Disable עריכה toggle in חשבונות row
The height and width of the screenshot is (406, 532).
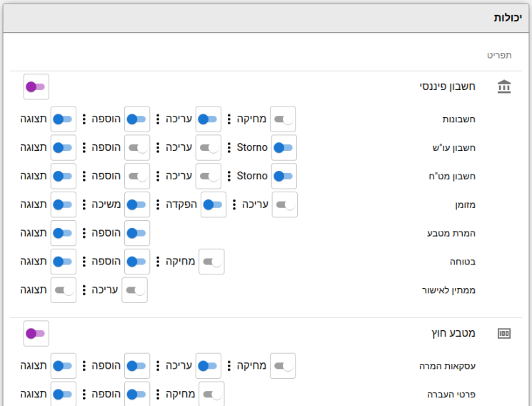(x=209, y=119)
